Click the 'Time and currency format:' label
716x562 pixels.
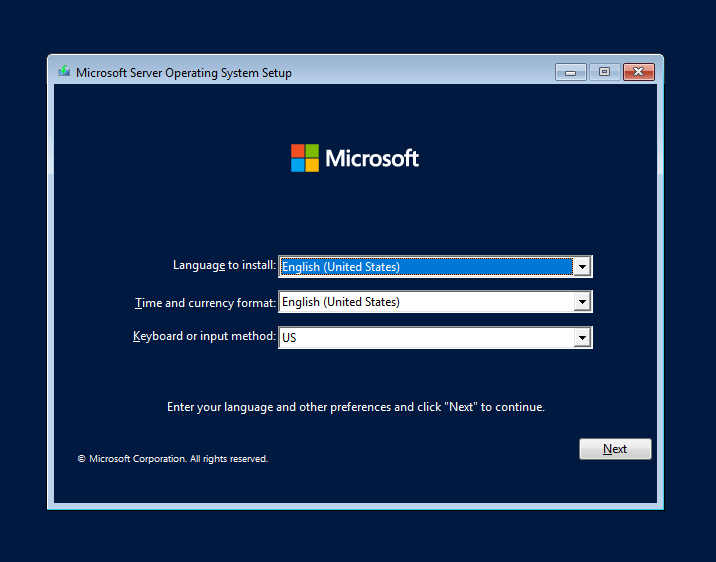coord(205,303)
